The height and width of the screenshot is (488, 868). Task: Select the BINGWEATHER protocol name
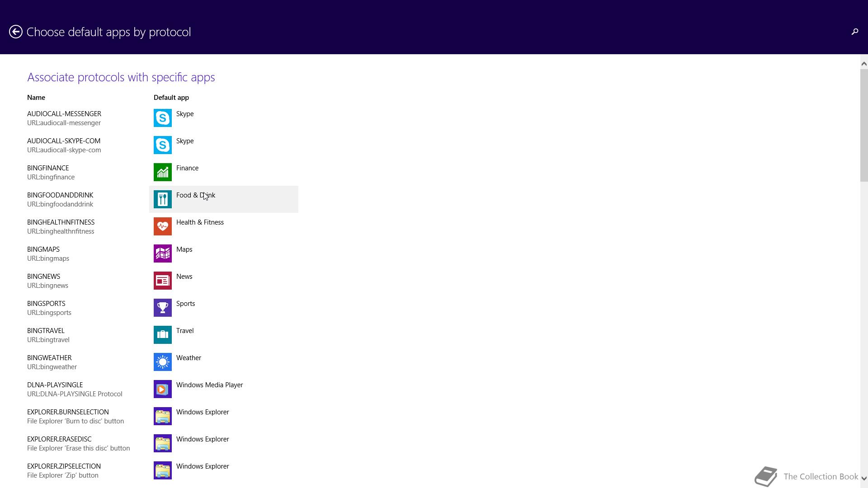click(x=49, y=358)
